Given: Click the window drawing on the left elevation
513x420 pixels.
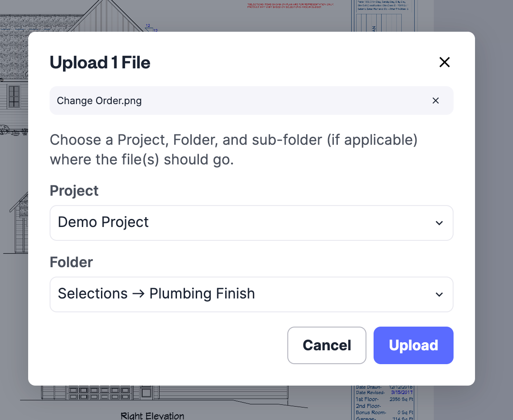Looking at the screenshot, I should (x=14, y=97).
